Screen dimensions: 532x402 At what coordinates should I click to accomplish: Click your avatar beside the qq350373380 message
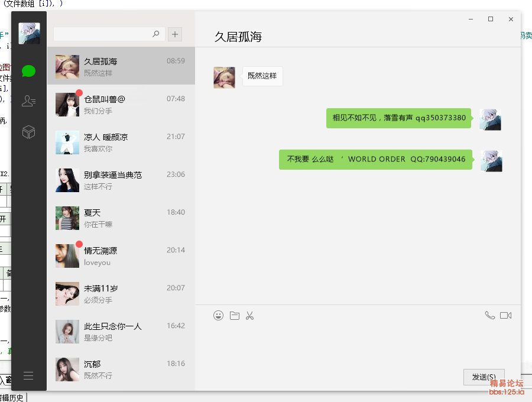coord(490,119)
